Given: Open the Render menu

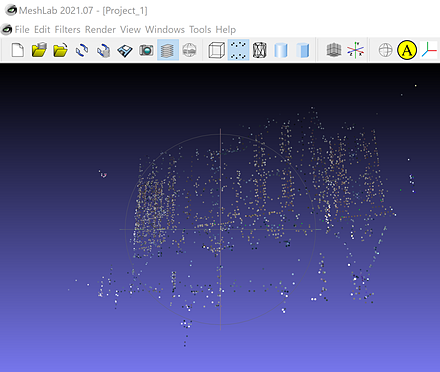Looking at the screenshot, I should click(x=100, y=30).
